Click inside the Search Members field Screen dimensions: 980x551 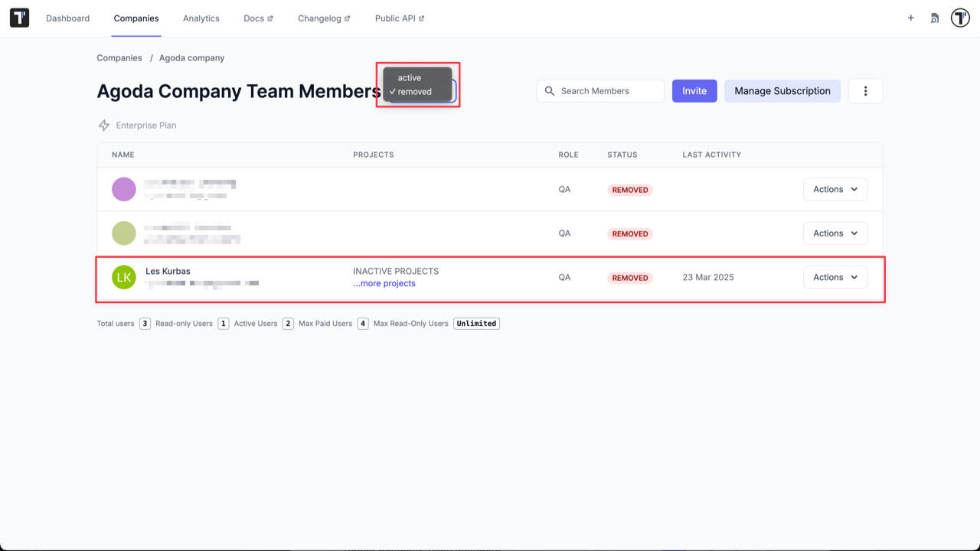(605, 91)
